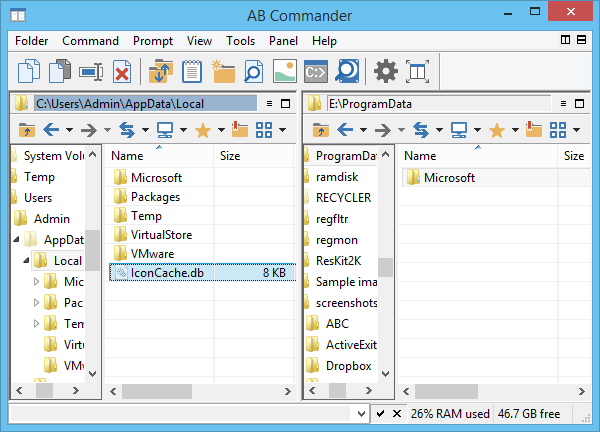Select the IconCache.db file
The width and height of the screenshot is (600, 432).
pos(203,272)
